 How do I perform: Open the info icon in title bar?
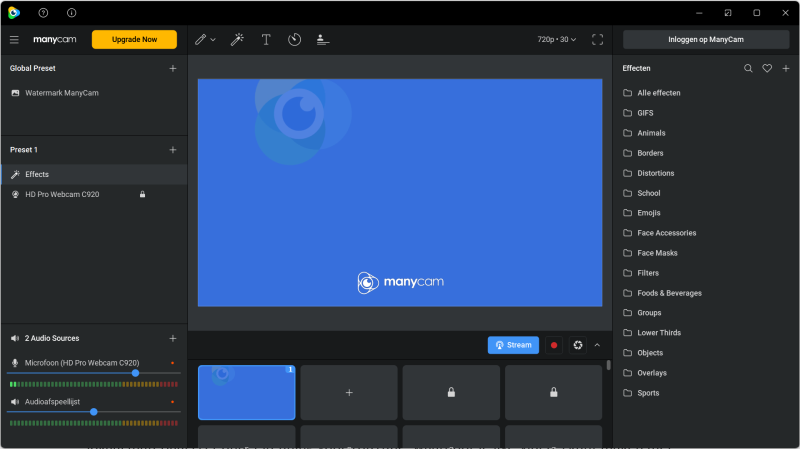71,13
